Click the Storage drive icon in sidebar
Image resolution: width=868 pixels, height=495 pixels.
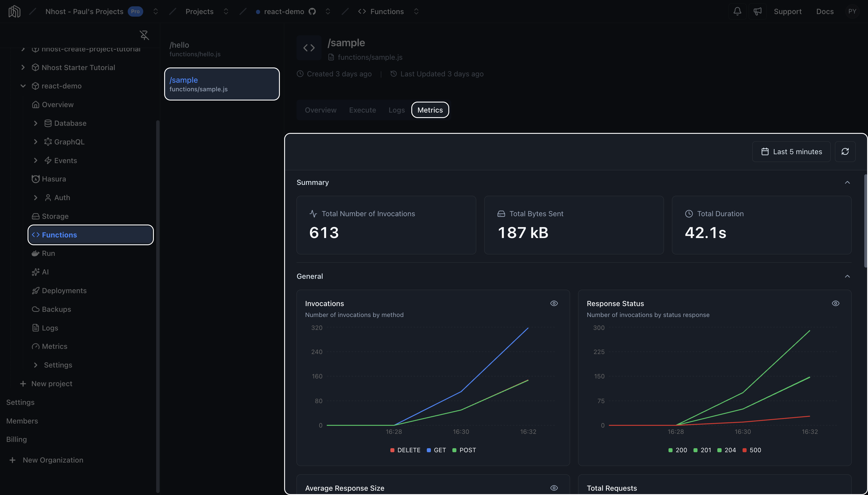(x=35, y=216)
